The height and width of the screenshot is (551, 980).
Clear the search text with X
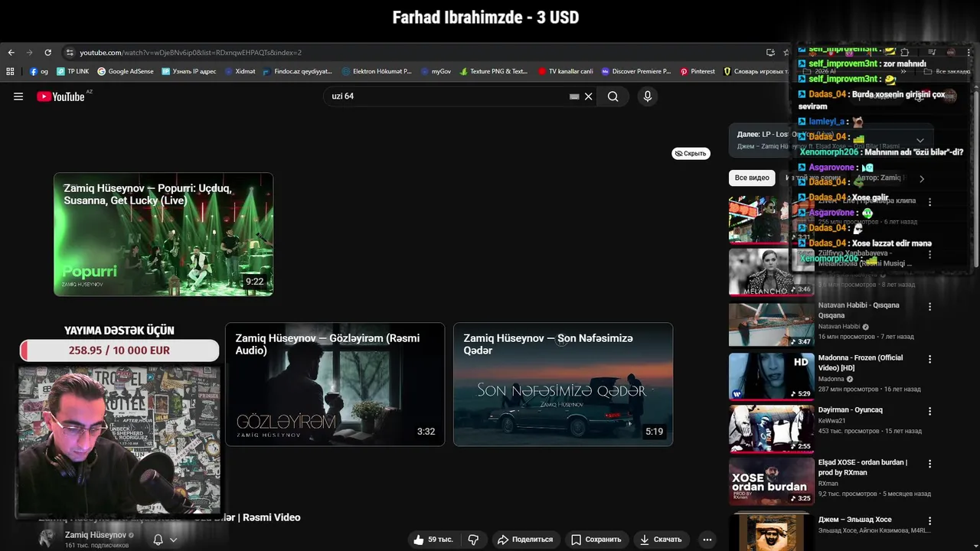589,96
